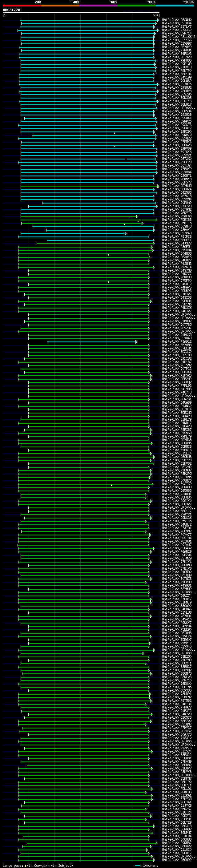Click the white query sequence bar
Viewport: 197px width, 868px height.
81,13
